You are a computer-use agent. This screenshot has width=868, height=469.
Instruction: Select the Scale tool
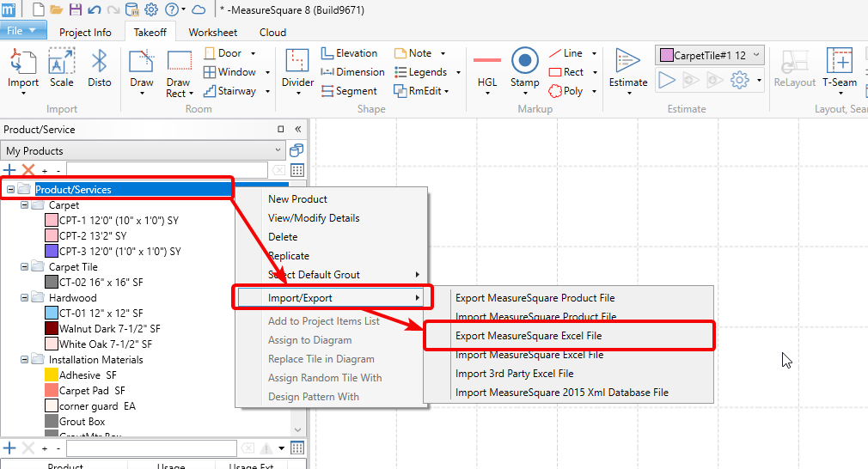(x=61, y=68)
